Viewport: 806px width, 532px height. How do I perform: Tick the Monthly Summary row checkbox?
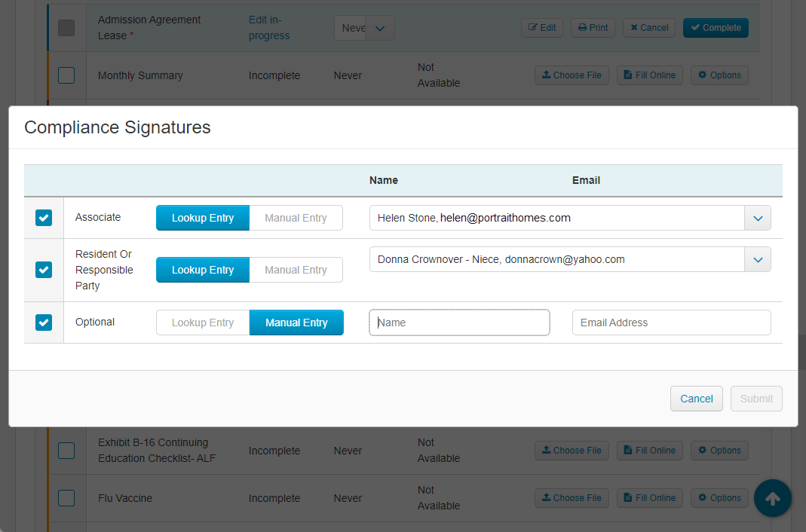pyautogui.click(x=66, y=75)
